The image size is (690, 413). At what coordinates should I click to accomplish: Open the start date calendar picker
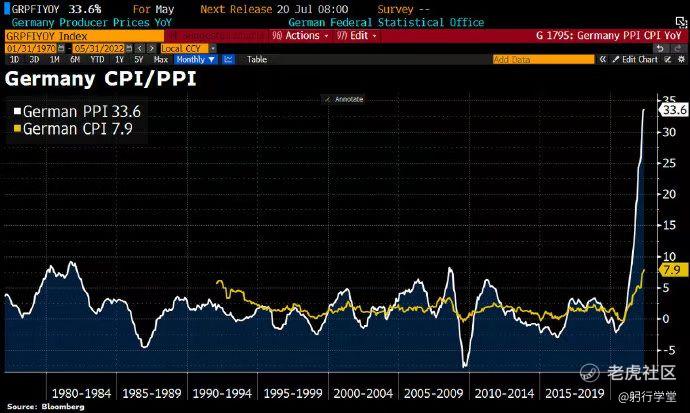pos(61,48)
